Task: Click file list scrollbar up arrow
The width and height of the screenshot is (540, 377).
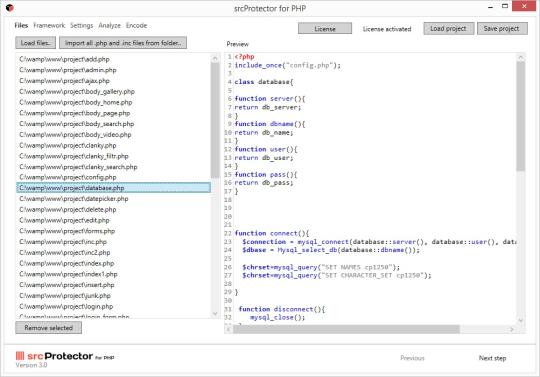Action: [x=215, y=58]
